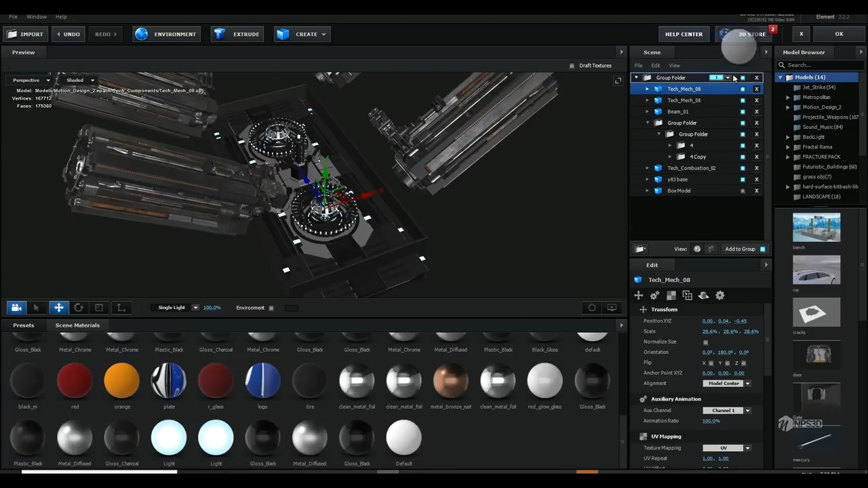Open the Help menu

[61, 16]
